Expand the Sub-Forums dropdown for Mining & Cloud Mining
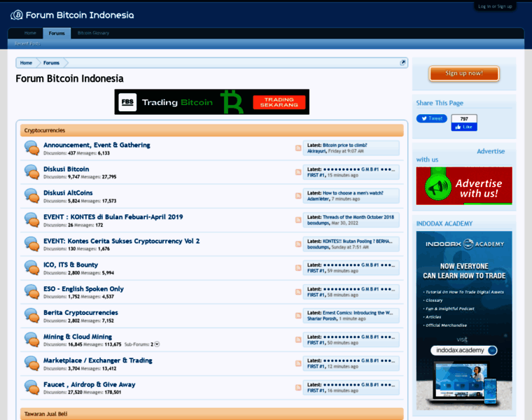 click(x=157, y=344)
